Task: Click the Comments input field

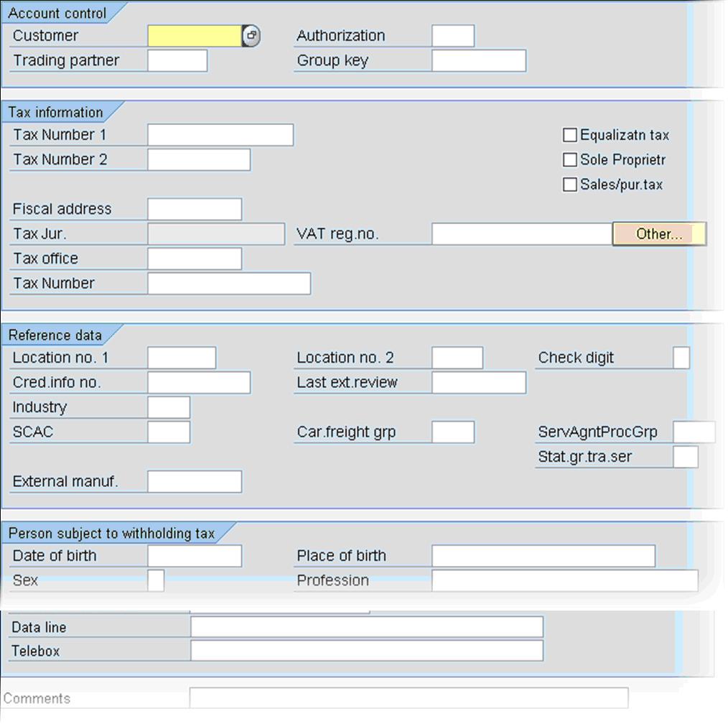Action: [409, 697]
